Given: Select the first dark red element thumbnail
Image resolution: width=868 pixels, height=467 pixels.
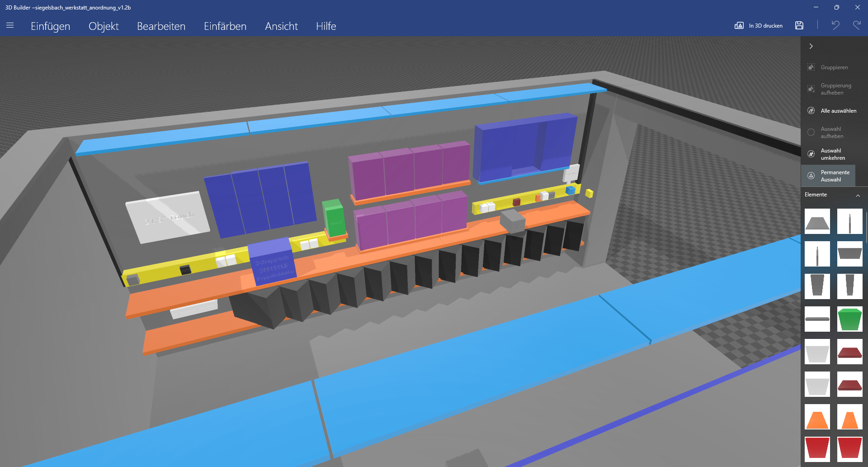Looking at the screenshot, I should [x=849, y=352].
